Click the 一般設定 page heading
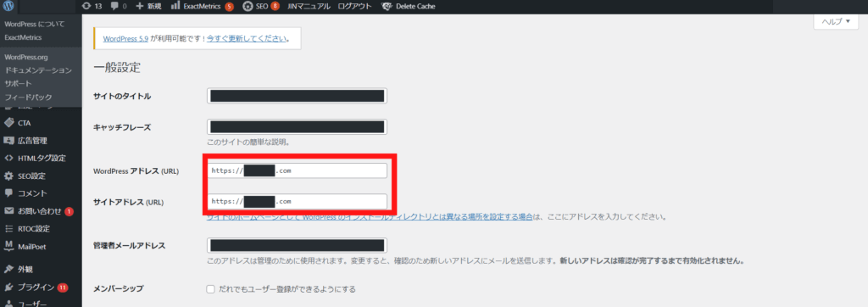This screenshot has height=307, width=868. (117, 69)
